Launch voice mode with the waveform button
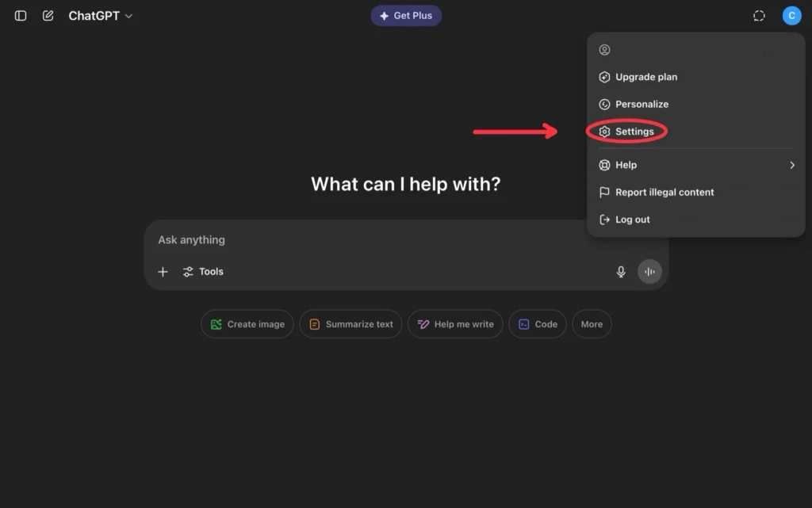This screenshot has height=508, width=812. click(649, 272)
